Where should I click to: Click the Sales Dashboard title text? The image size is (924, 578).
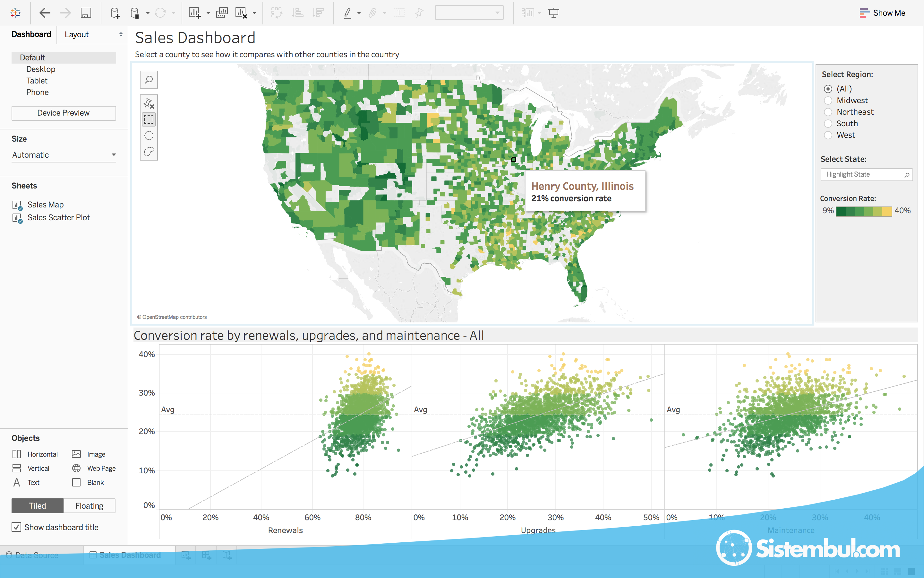[x=195, y=38]
